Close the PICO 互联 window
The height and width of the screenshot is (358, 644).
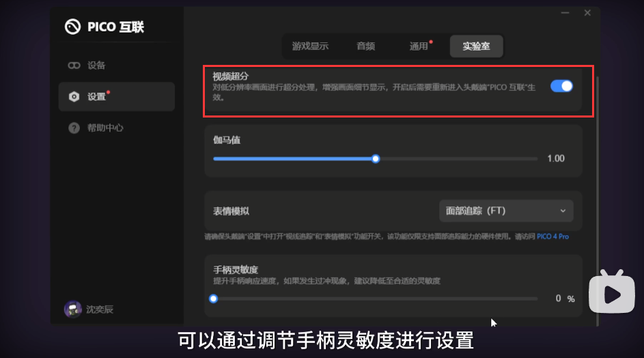[x=587, y=13]
